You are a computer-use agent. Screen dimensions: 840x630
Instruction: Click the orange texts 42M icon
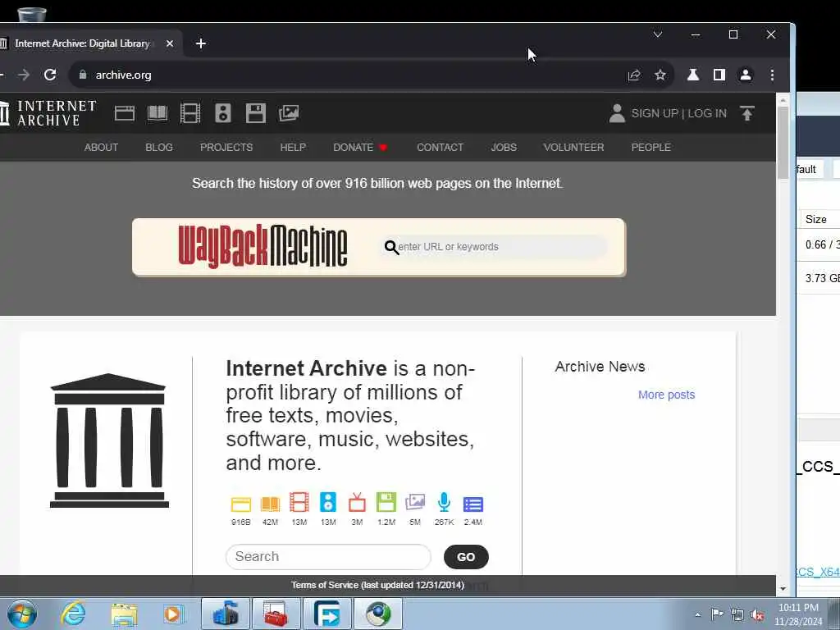click(x=270, y=504)
